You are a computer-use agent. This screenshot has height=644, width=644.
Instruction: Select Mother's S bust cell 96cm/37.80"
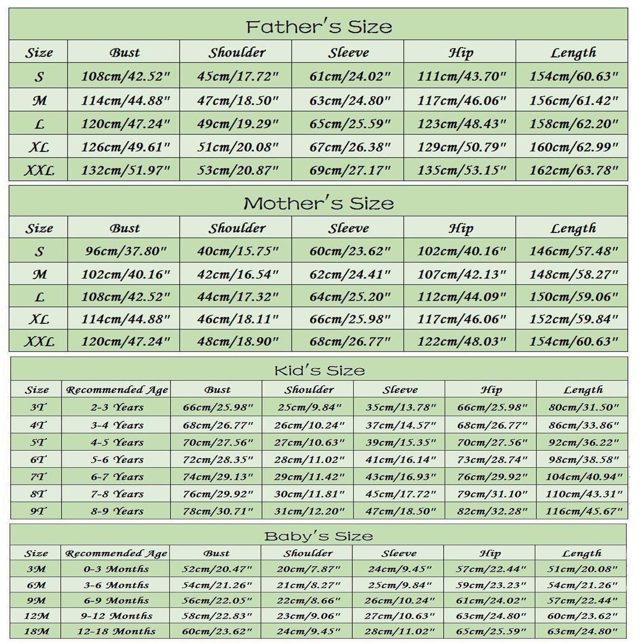point(126,252)
